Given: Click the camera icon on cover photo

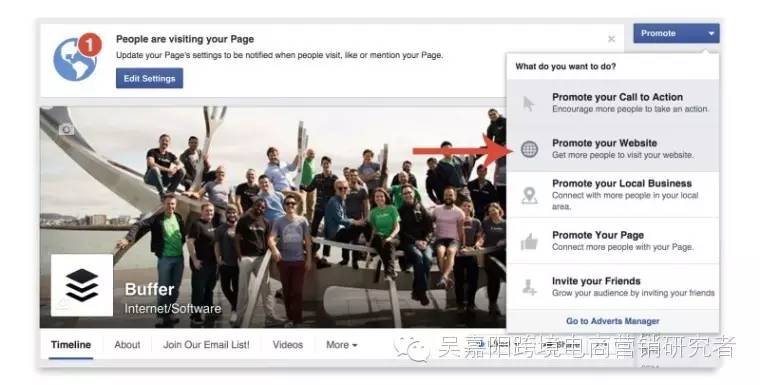Looking at the screenshot, I should click(x=66, y=129).
